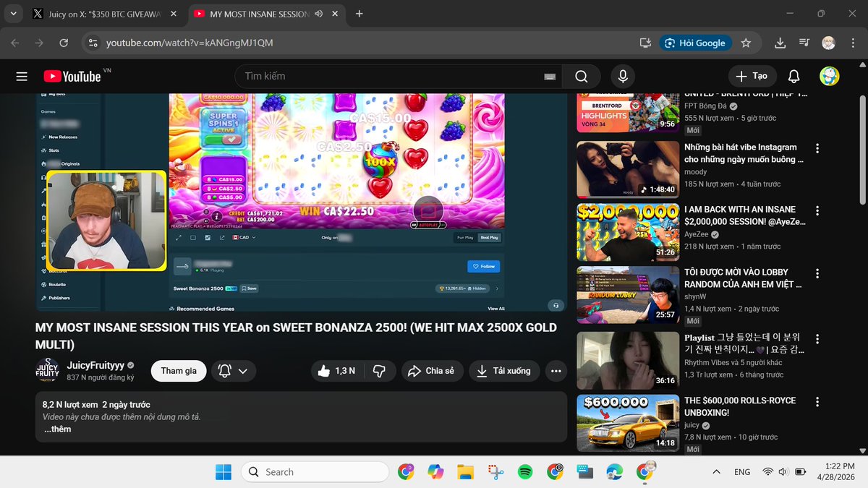Screen dimensions: 868x488
Task: Open a new Chrome tab
Action: coord(359,14)
